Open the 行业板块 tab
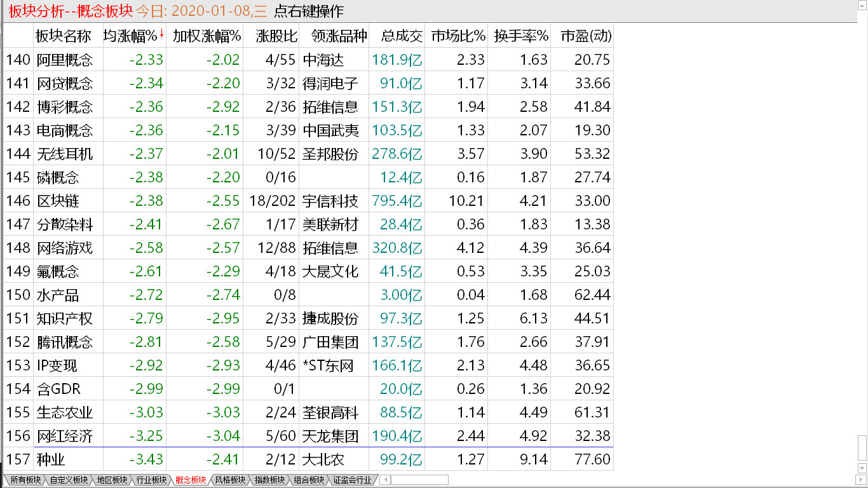The width and height of the screenshot is (868, 488). click(x=151, y=480)
